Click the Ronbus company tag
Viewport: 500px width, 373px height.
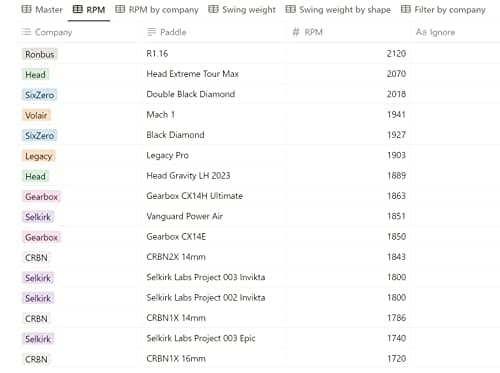pyautogui.click(x=40, y=54)
